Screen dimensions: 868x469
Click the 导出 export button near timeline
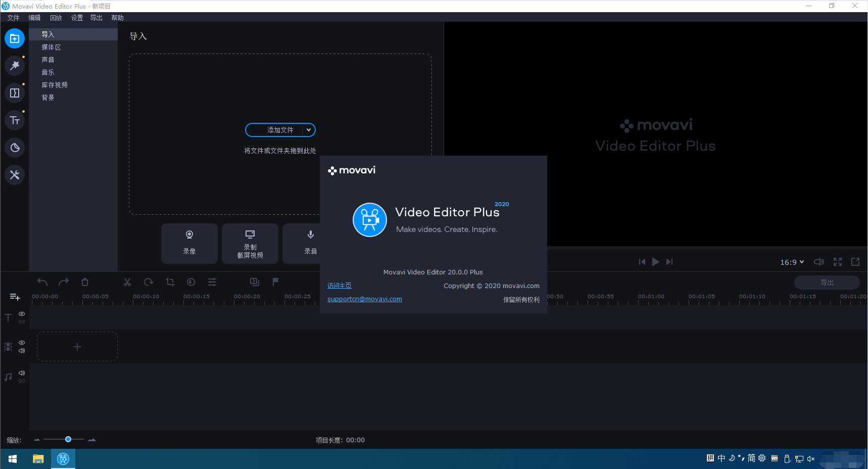(x=827, y=283)
